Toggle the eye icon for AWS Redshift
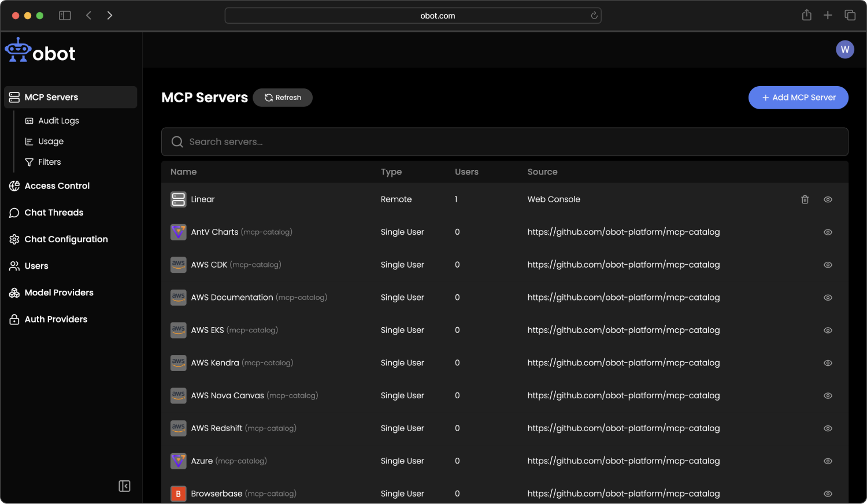The image size is (867, 504). coord(828,428)
